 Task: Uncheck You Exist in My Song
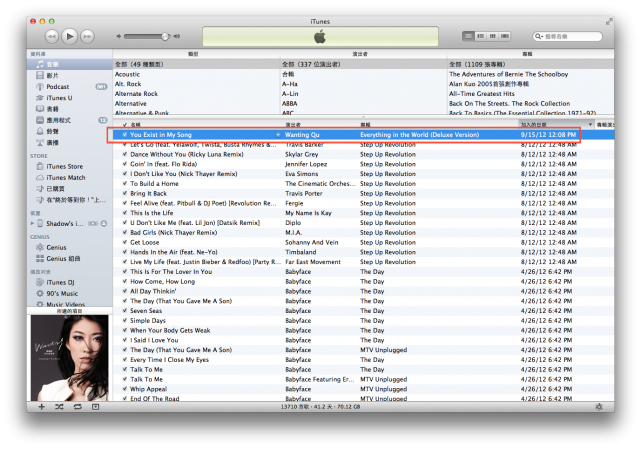click(x=125, y=134)
